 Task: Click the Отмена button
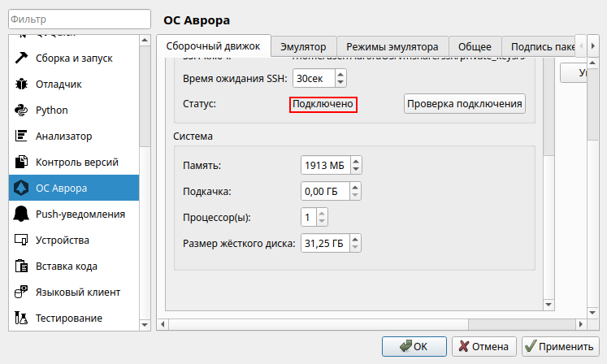(484, 346)
